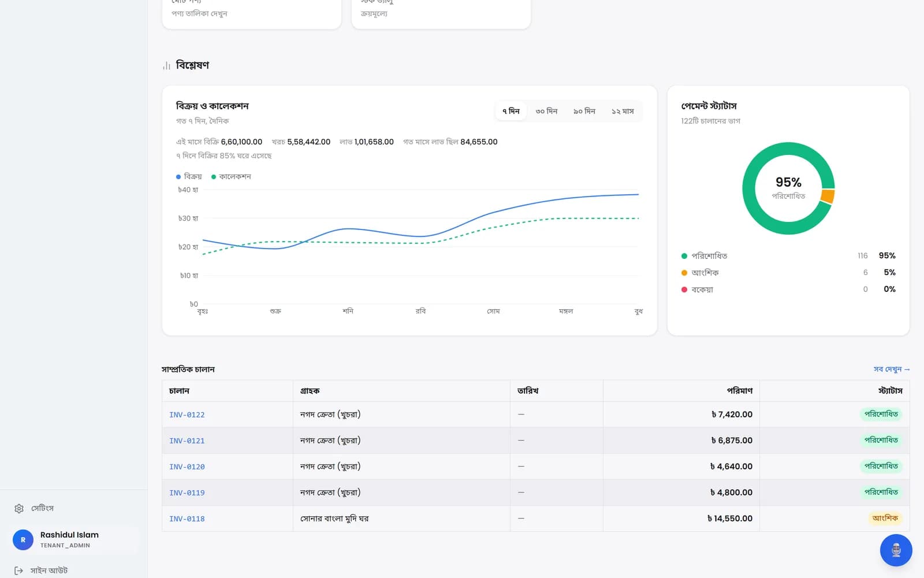
Task: Click the পণ্য তালিকা দেখুন link
Action: [199, 13]
